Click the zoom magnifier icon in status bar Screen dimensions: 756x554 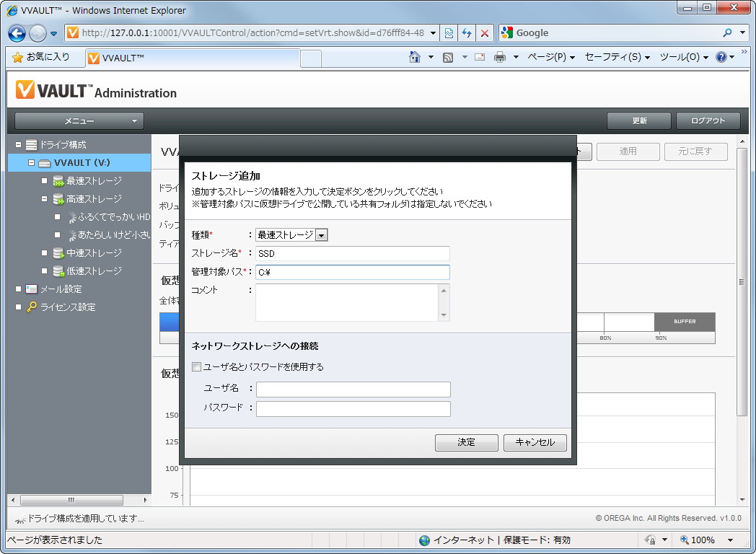point(684,540)
